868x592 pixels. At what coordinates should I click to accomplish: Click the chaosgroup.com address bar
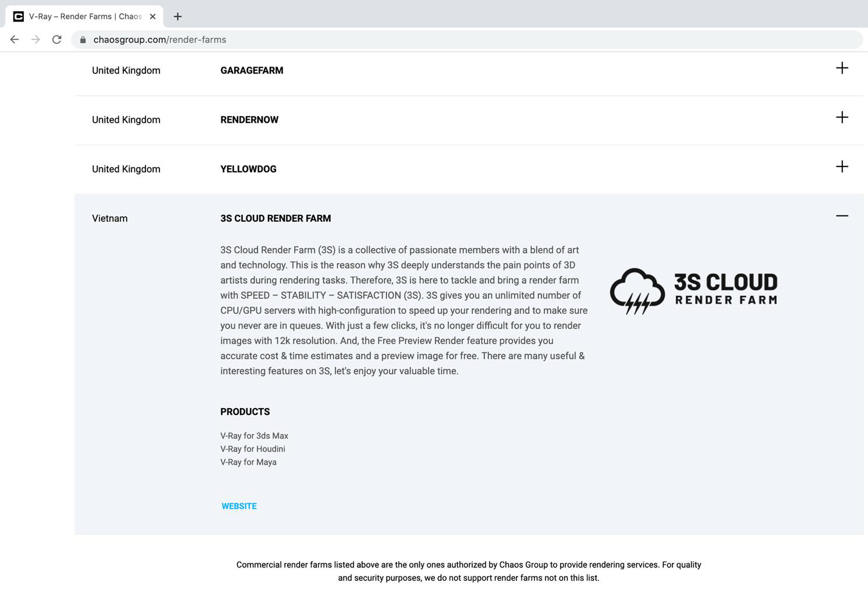tap(467, 40)
